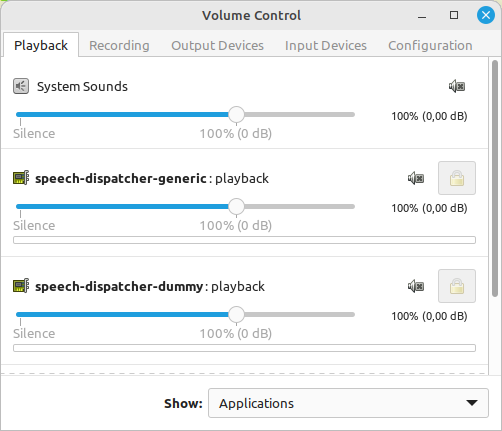Mute speech-dispatcher-generic playback stream
The width and height of the screenshot is (502, 431).
click(416, 179)
